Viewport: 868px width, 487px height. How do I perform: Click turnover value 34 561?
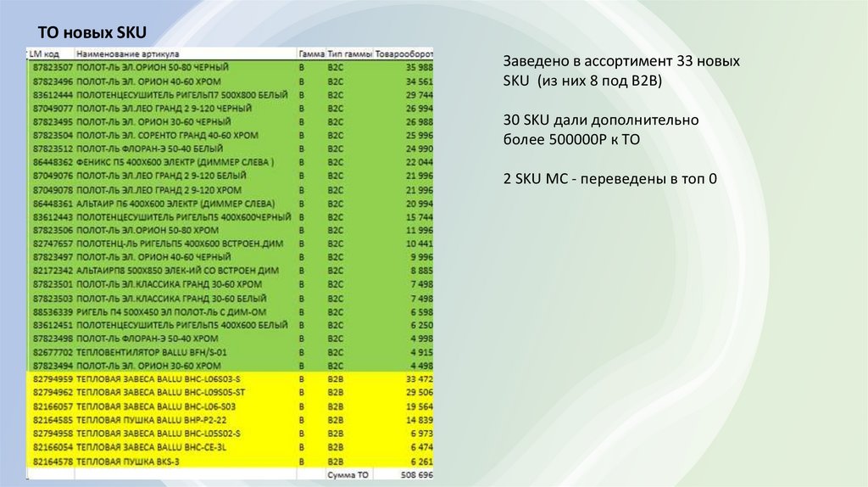(x=419, y=81)
